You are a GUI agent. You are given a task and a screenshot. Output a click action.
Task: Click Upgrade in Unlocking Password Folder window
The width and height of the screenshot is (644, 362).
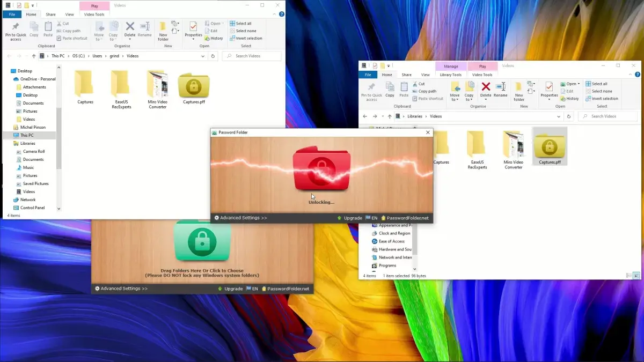(349, 218)
